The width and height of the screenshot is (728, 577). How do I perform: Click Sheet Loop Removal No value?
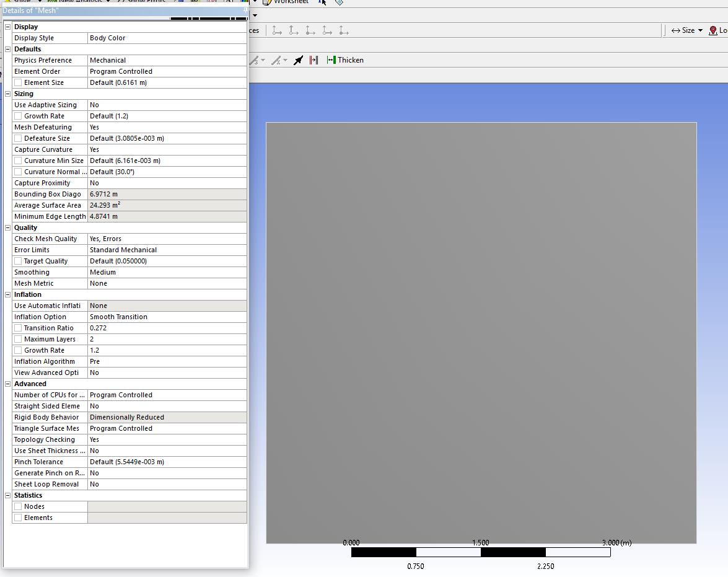tap(167, 484)
